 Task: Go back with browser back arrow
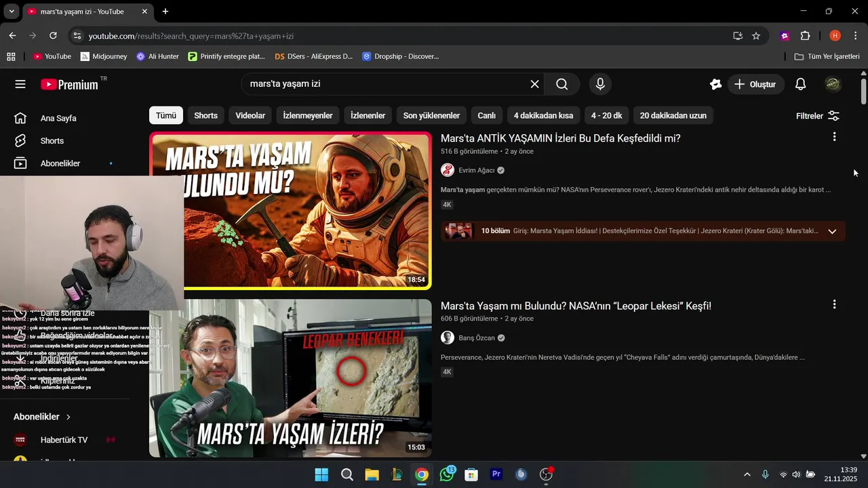(12, 35)
